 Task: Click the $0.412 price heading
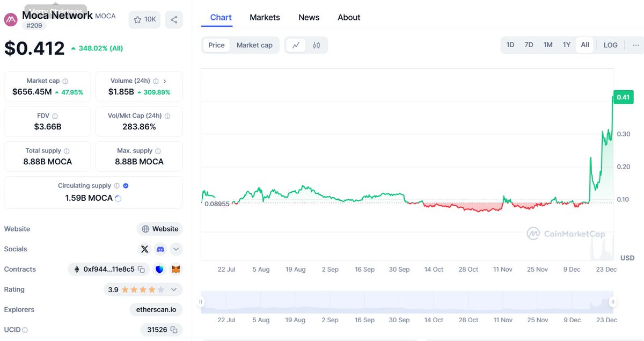coord(34,48)
